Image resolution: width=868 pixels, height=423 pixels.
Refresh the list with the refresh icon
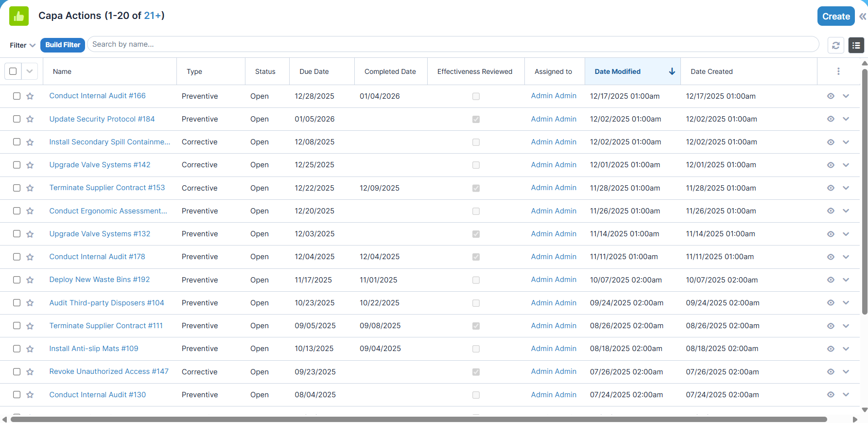[x=836, y=45]
